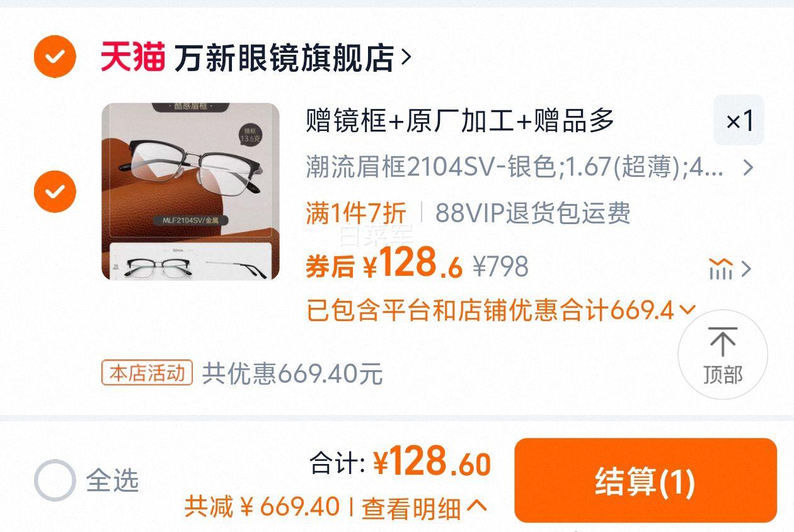This screenshot has width=794, height=532.
Task: Click the Tmall 天猫 logo
Action: [x=133, y=57]
